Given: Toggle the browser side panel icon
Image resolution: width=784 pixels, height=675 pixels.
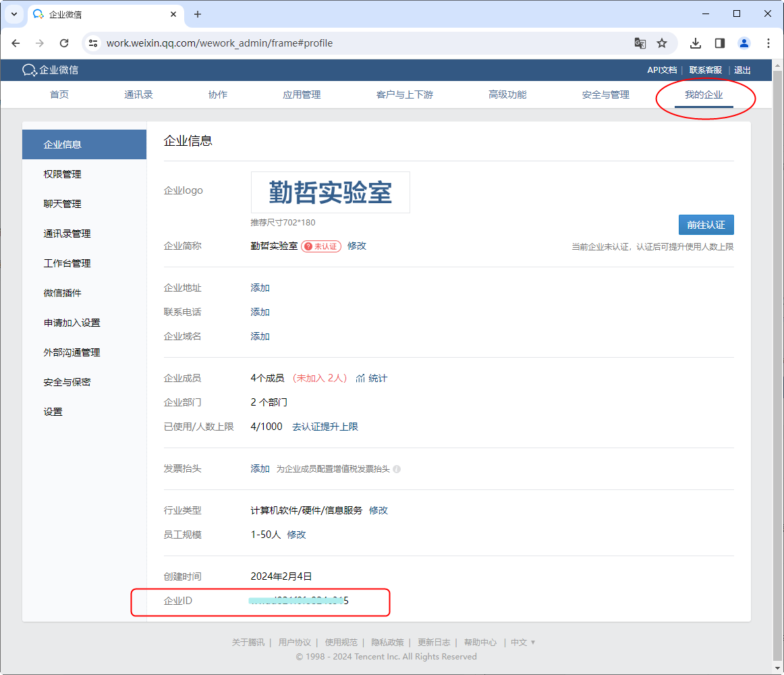Looking at the screenshot, I should click(720, 43).
